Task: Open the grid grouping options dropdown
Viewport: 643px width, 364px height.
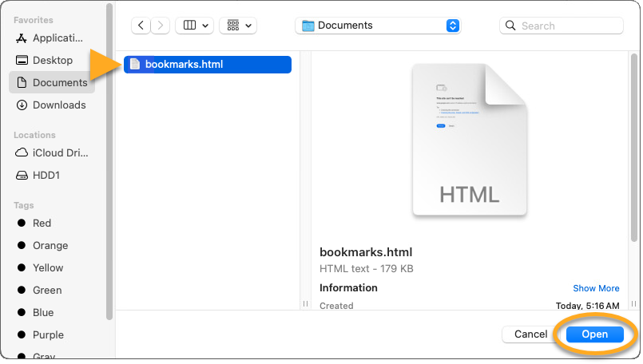Action: pyautogui.click(x=239, y=26)
